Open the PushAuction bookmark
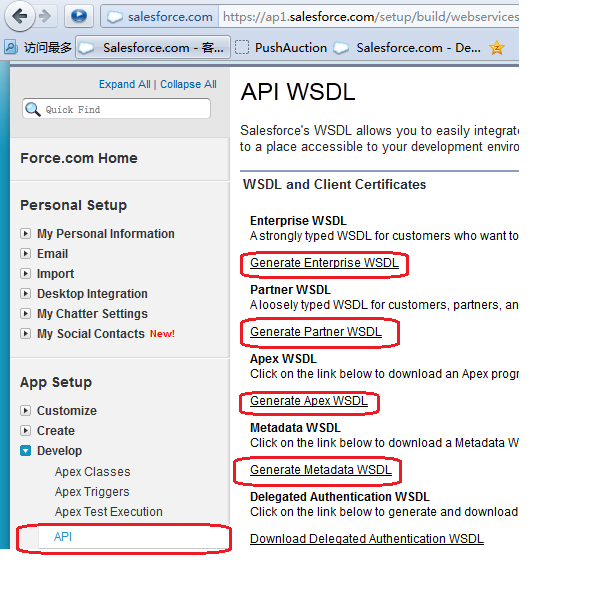 point(281,47)
